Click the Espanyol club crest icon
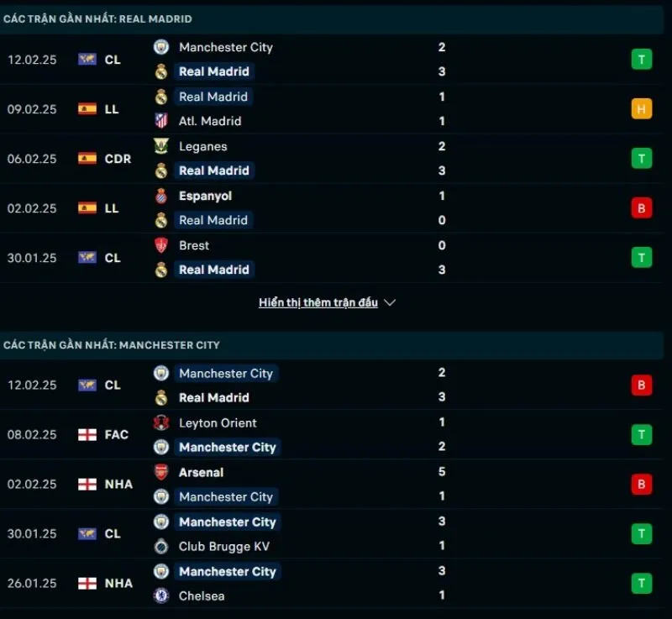The width and height of the screenshot is (672, 619). tap(161, 196)
